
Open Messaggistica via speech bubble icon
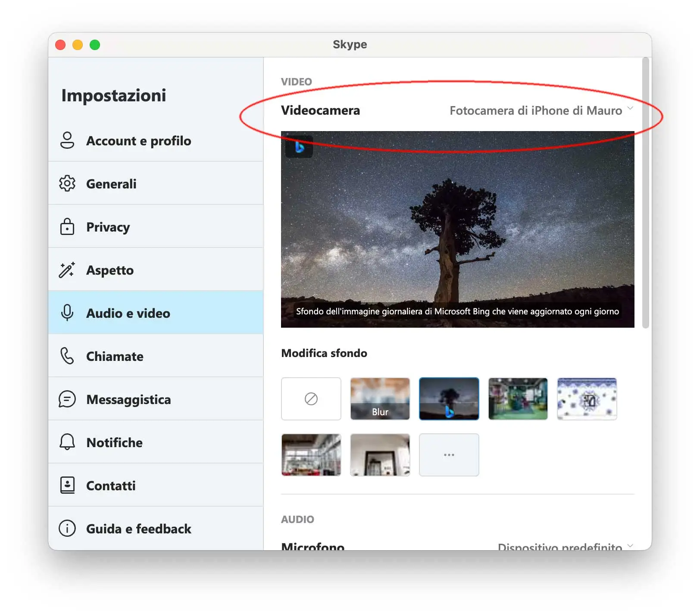pyautogui.click(x=68, y=399)
